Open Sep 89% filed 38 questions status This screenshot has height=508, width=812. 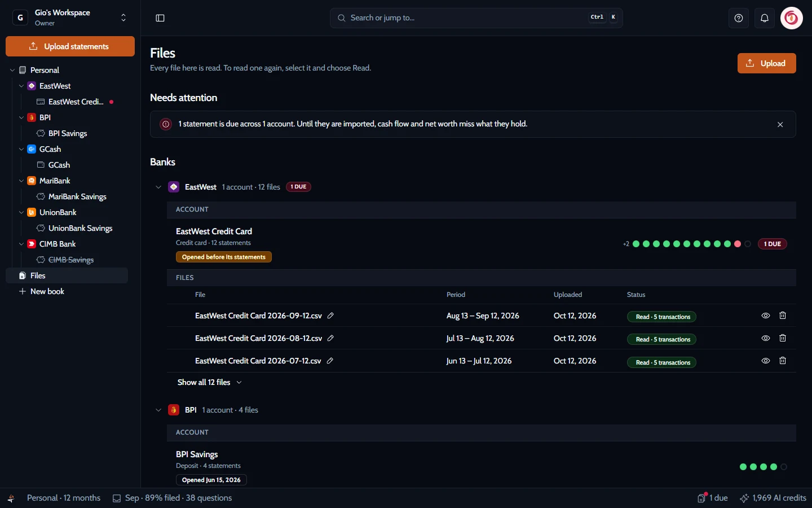(x=172, y=498)
